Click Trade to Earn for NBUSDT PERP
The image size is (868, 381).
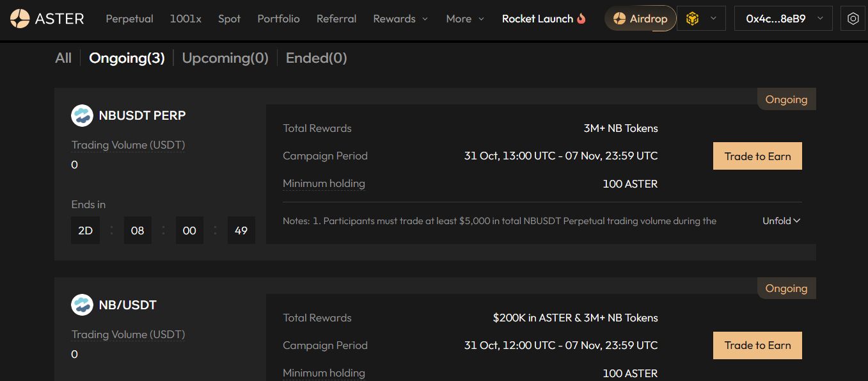[x=757, y=156]
